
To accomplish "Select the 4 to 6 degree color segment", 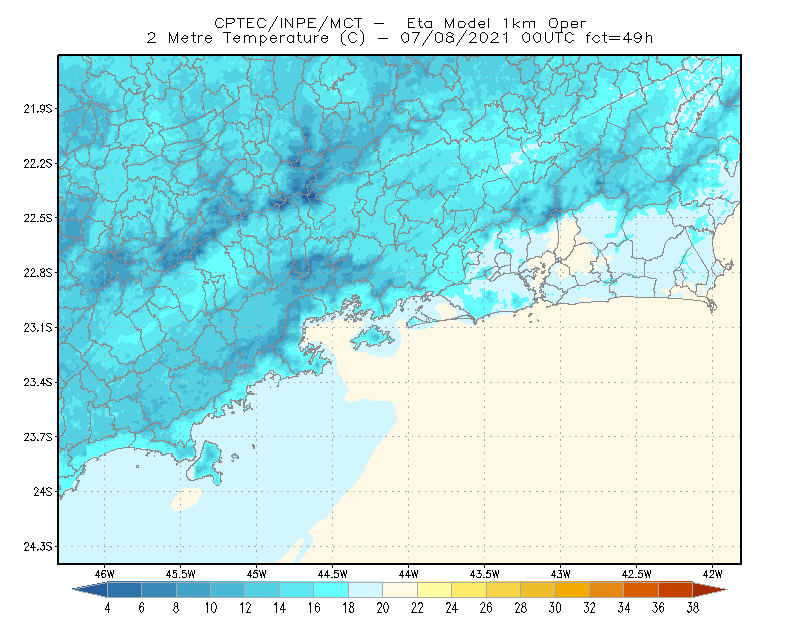I will coord(124,590).
